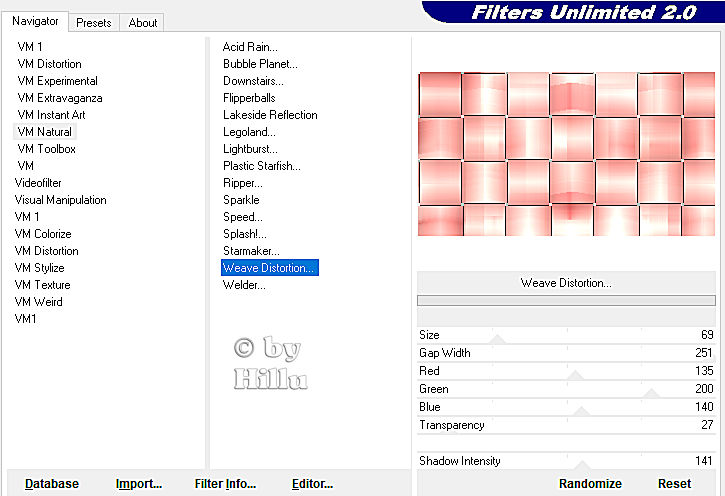This screenshot has width=725, height=496.
Task: Select the Acid Rain... filter
Action: pos(250,47)
